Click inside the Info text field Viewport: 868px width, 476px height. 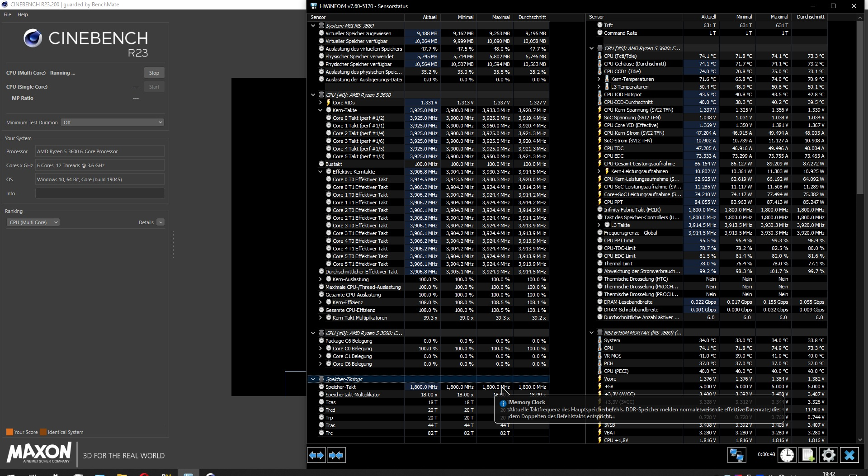click(100, 193)
